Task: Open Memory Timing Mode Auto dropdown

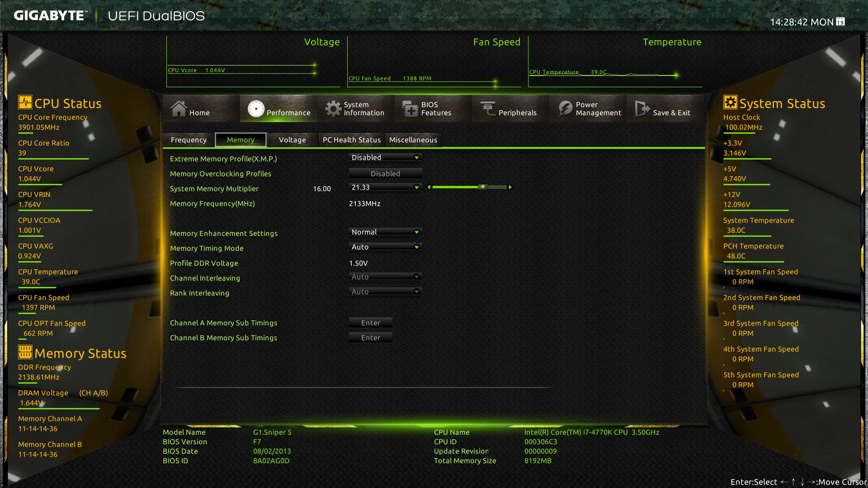Action: 385,247
